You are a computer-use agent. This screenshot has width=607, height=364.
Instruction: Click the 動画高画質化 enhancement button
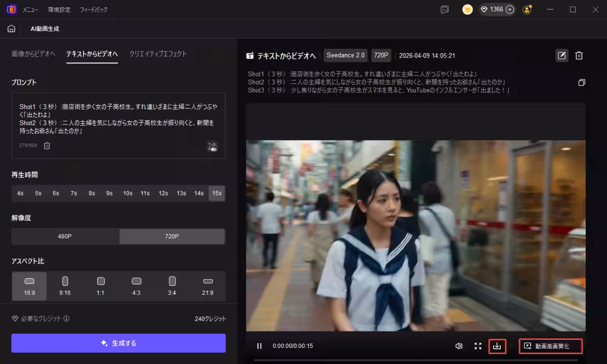click(x=550, y=346)
